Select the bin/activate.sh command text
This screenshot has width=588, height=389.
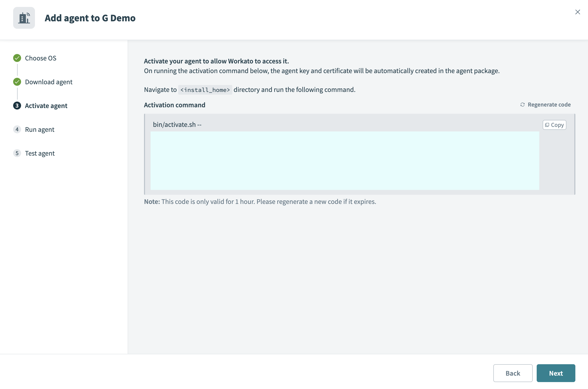[x=177, y=124]
